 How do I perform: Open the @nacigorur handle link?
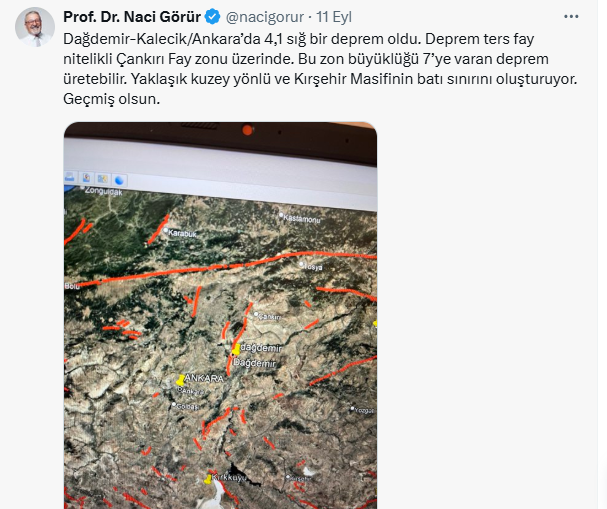coord(265,17)
